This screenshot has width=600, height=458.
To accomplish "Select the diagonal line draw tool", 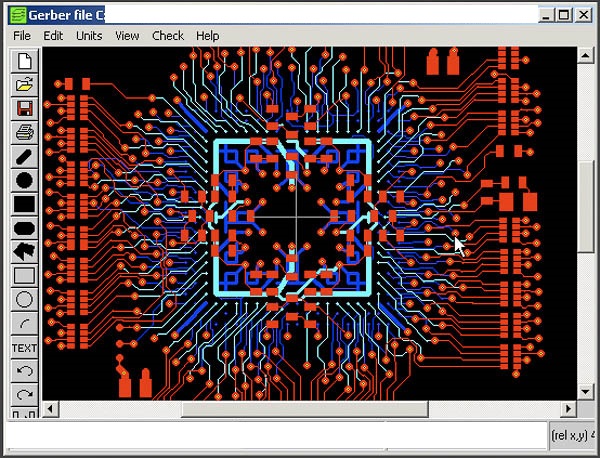I will [24, 156].
